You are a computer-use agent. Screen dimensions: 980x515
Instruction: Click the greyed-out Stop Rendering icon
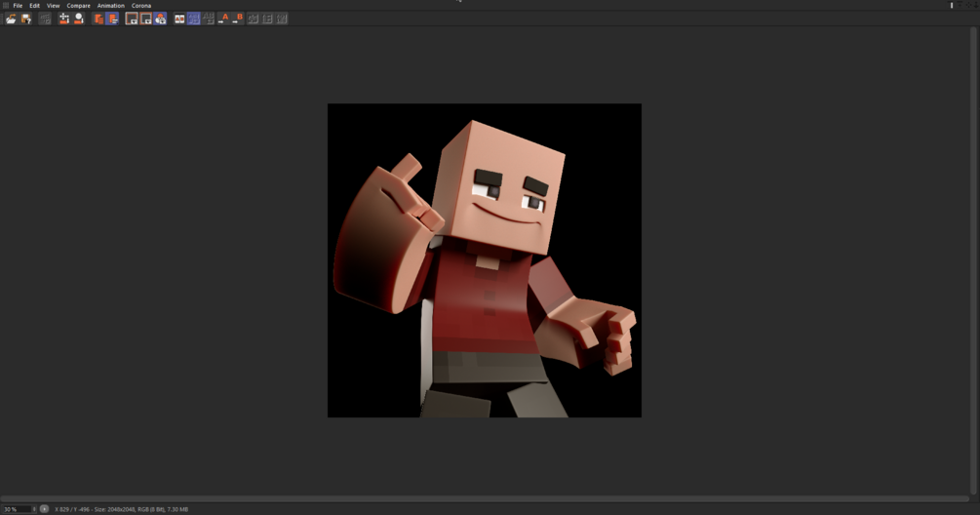click(45, 19)
